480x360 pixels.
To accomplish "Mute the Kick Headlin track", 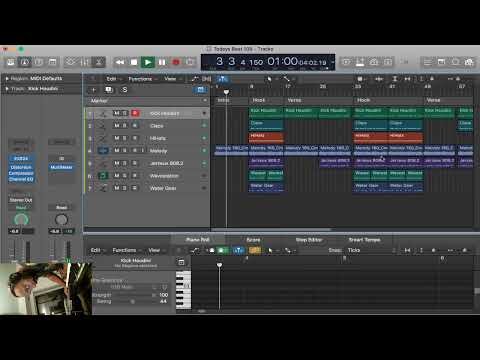I will click(x=117, y=113).
